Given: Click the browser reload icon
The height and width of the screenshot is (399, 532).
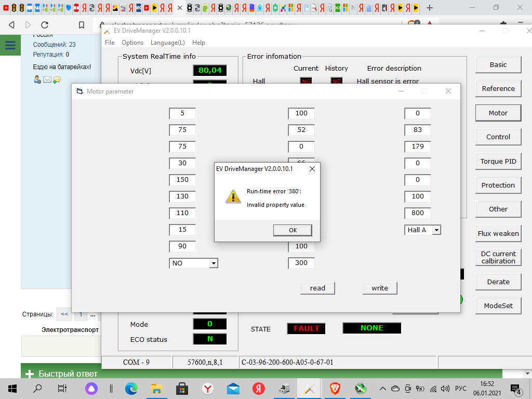Looking at the screenshot, I should 45,25.
